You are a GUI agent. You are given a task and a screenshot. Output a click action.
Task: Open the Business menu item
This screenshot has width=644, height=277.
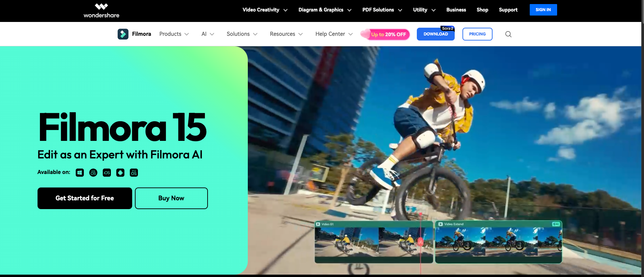(456, 10)
